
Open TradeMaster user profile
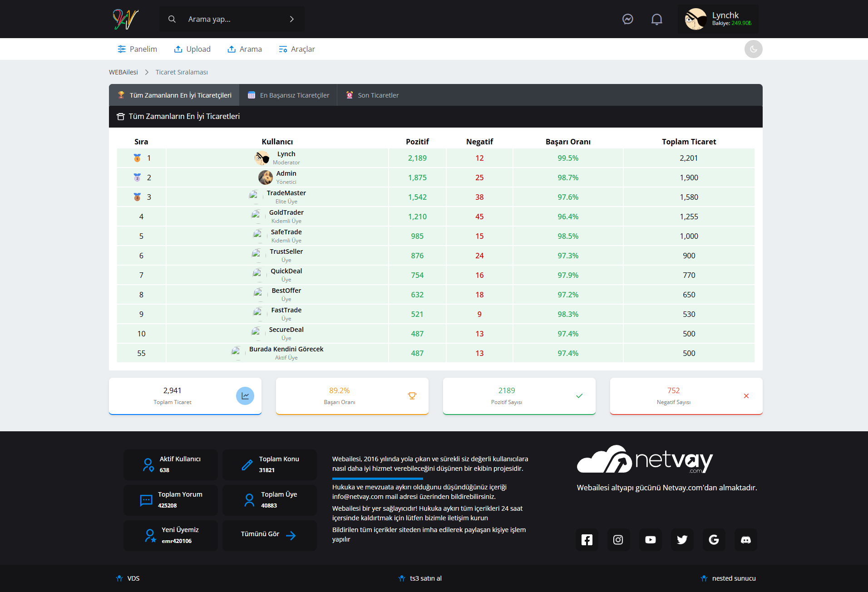(x=286, y=193)
